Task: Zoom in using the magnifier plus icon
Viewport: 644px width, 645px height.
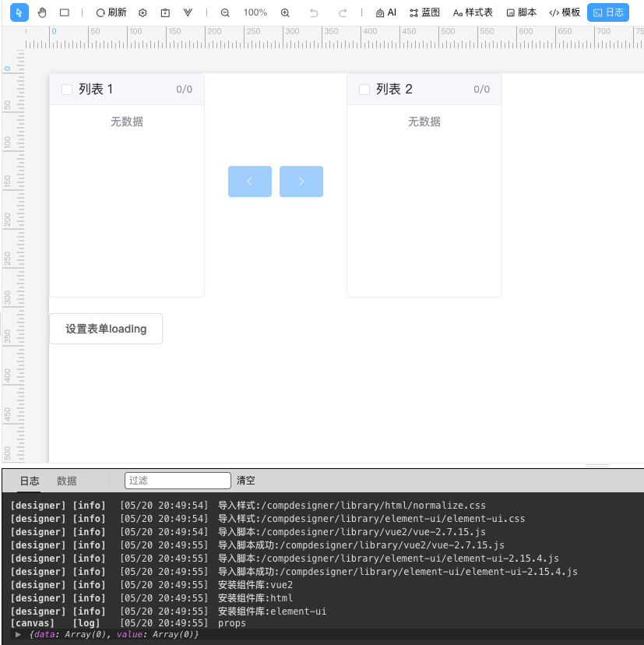Action: 285,12
